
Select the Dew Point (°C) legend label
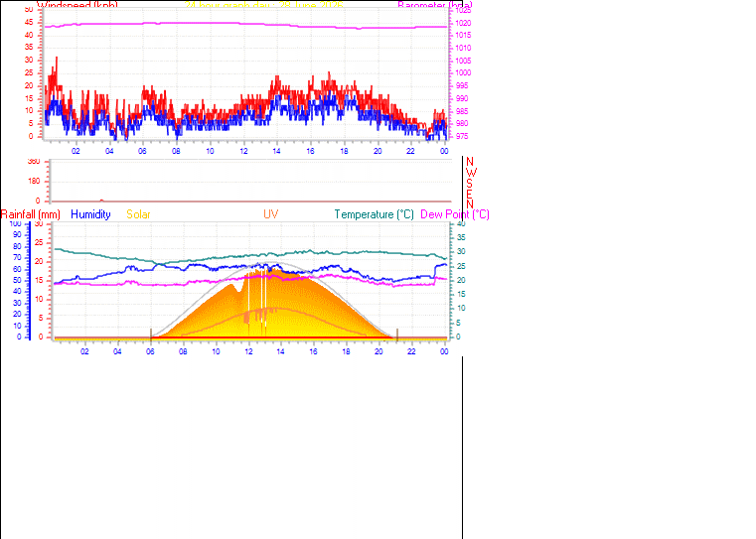[x=455, y=214]
